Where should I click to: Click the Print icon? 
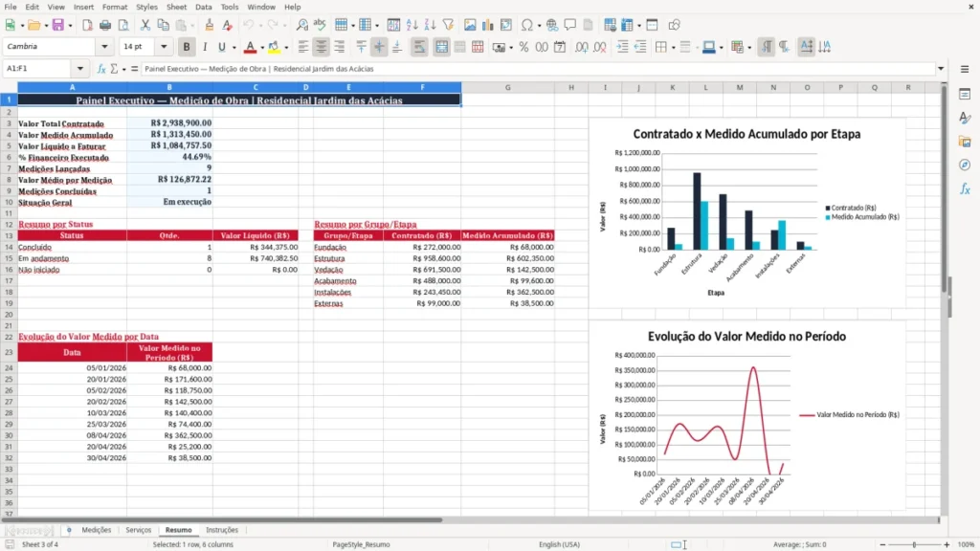click(105, 25)
